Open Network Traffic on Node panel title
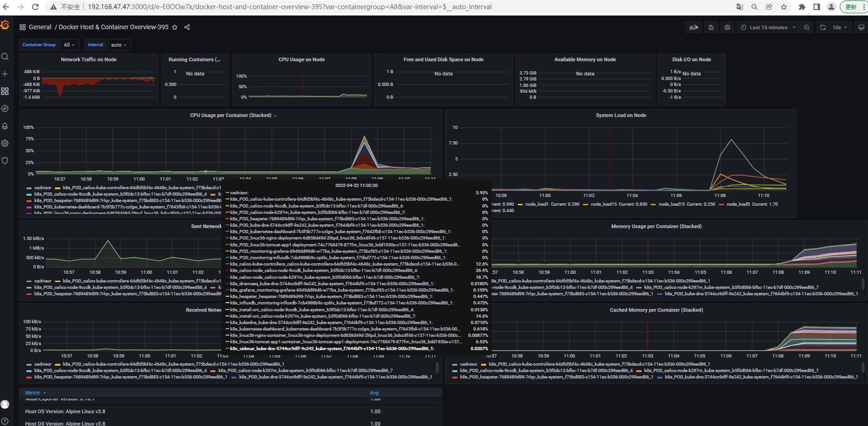Viewport: 868px width, 426px height. click(89, 60)
